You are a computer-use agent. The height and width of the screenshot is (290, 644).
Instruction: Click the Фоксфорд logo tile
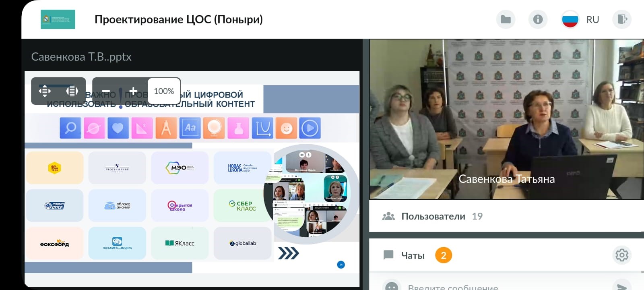[55, 243]
